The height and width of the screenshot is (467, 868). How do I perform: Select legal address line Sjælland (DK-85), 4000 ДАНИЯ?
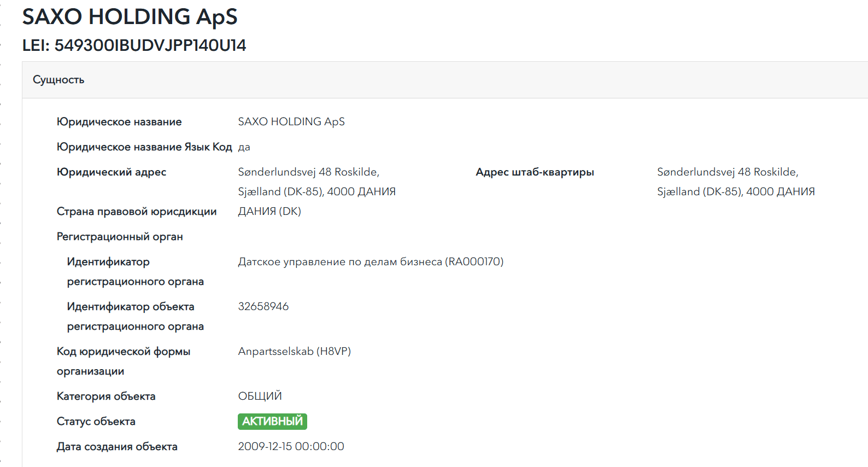click(316, 192)
